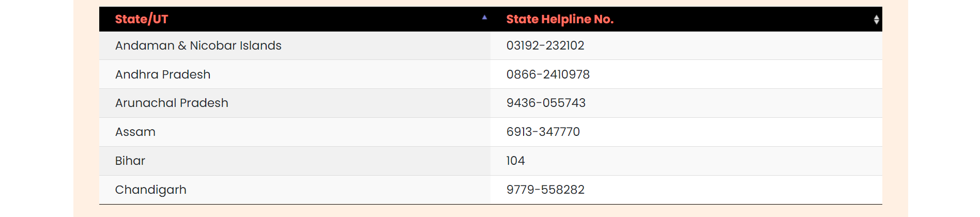The height and width of the screenshot is (217, 980).
Task: Click empty area of Bihar helpline row
Action: pos(703,161)
